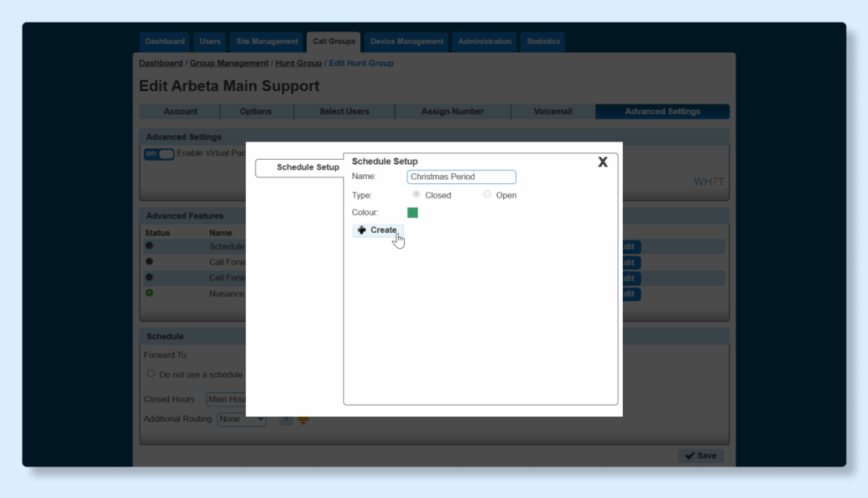Open the Device Management tab
The width and height of the screenshot is (868, 498).
tap(407, 42)
